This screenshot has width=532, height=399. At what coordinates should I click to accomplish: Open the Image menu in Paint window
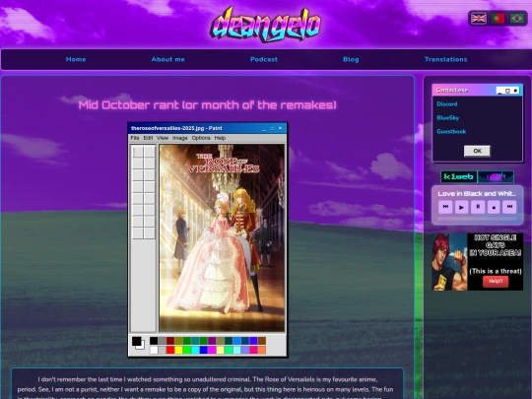tap(180, 138)
